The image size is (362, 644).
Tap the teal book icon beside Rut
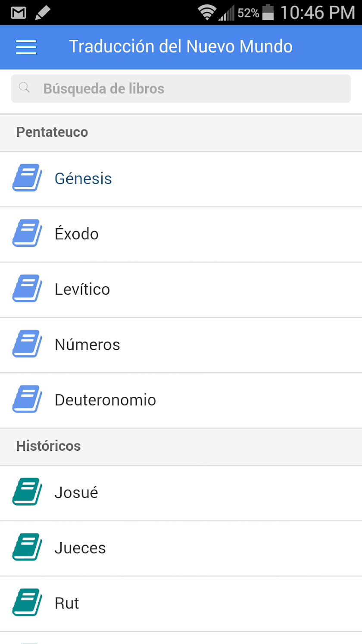[x=27, y=603]
